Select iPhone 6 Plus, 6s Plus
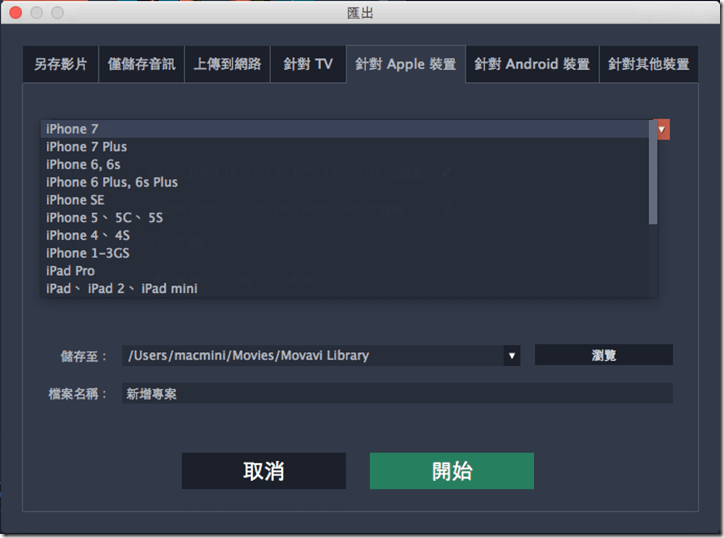Screen dimensions: 724x538 [345, 182]
